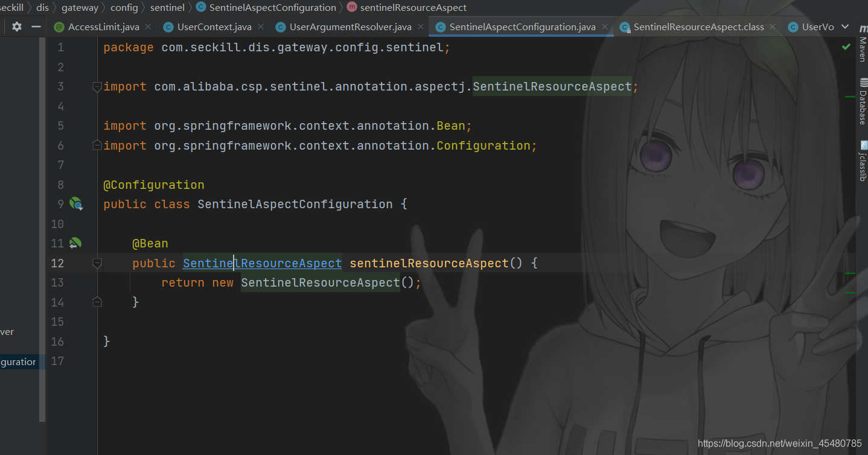Image resolution: width=868 pixels, height=455 pixels.
Task: Click SentinelResourceAspect in import on line 3
Action: tap(552, 87)
